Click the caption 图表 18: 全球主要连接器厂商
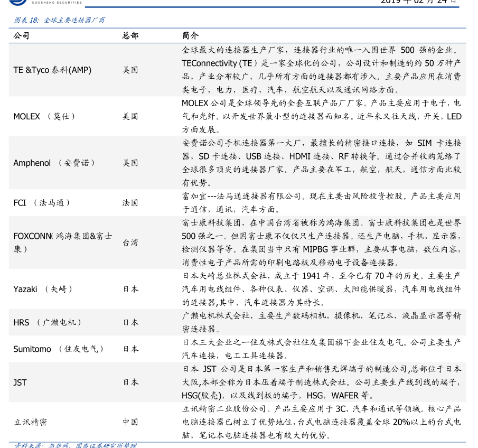The width and height of the screenshot is (478, 448). click(x=60, y=20)
